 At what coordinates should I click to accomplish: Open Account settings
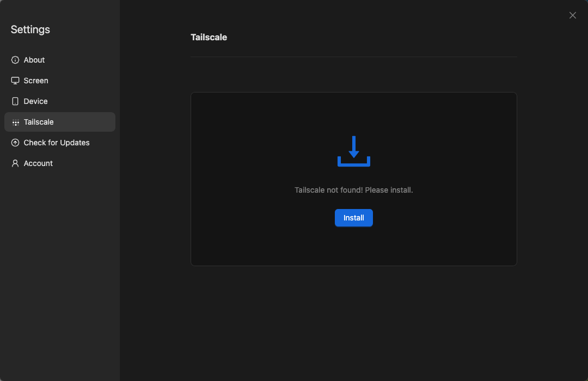point(60,163)
